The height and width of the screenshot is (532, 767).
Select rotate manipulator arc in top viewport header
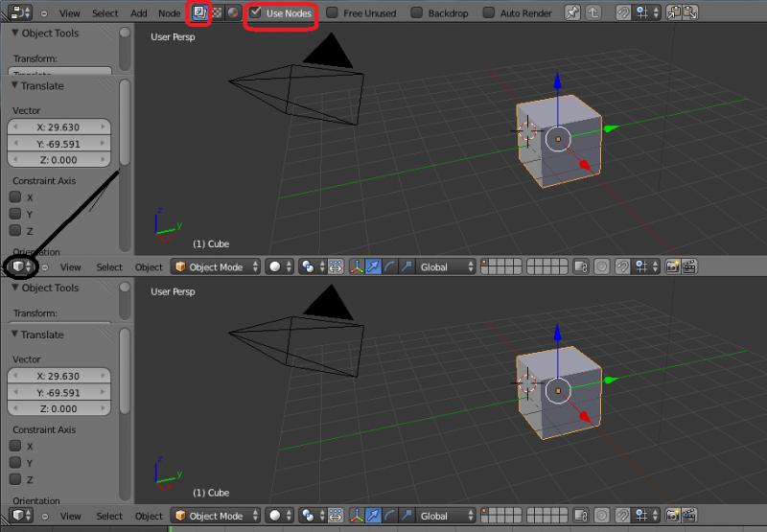(390, 267)
